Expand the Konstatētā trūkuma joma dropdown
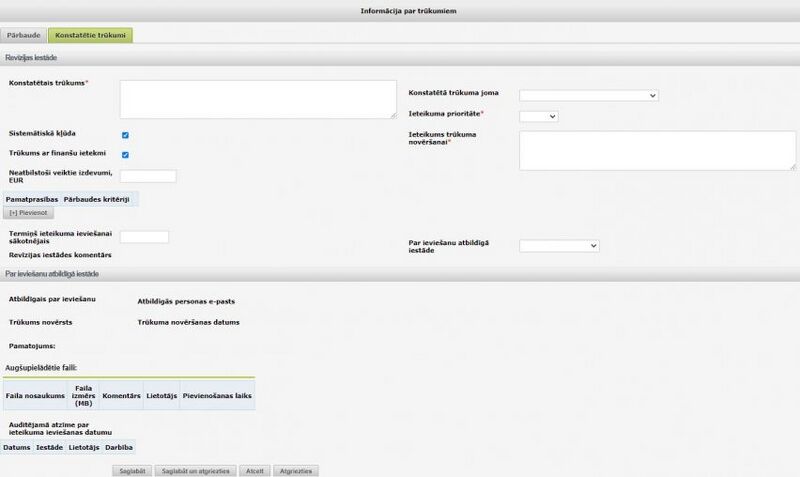This screenshot has width=800, height=477. click(589, 95)
